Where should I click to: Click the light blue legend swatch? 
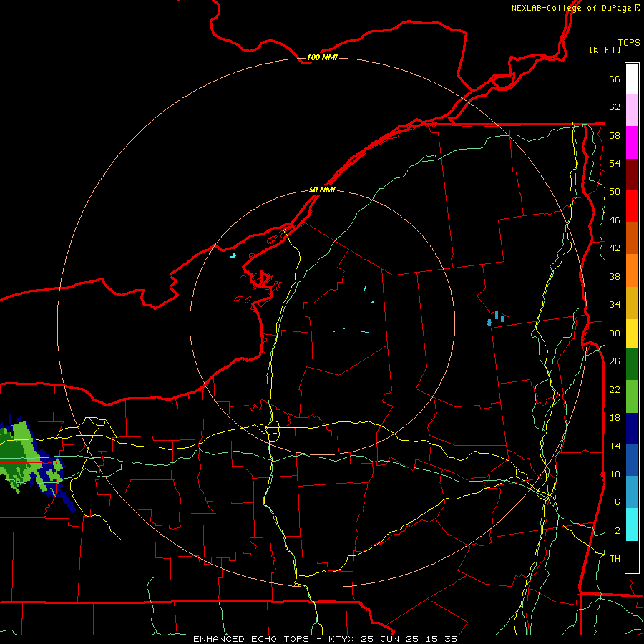click(x=632, y=492)
